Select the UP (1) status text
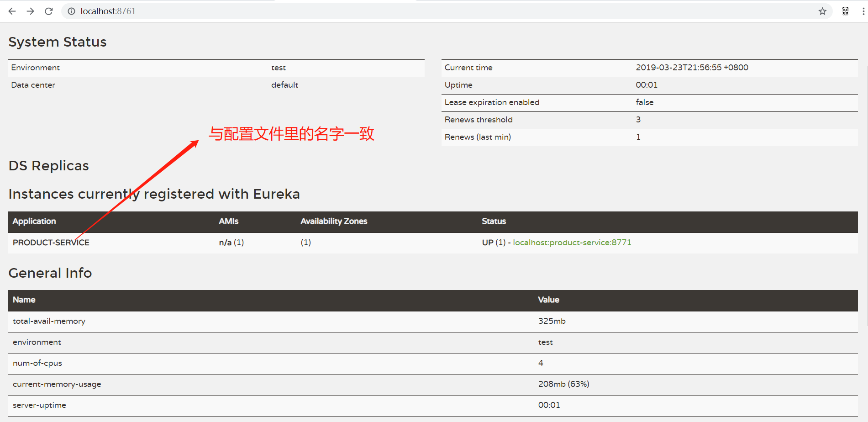 (x=494, y=243)
